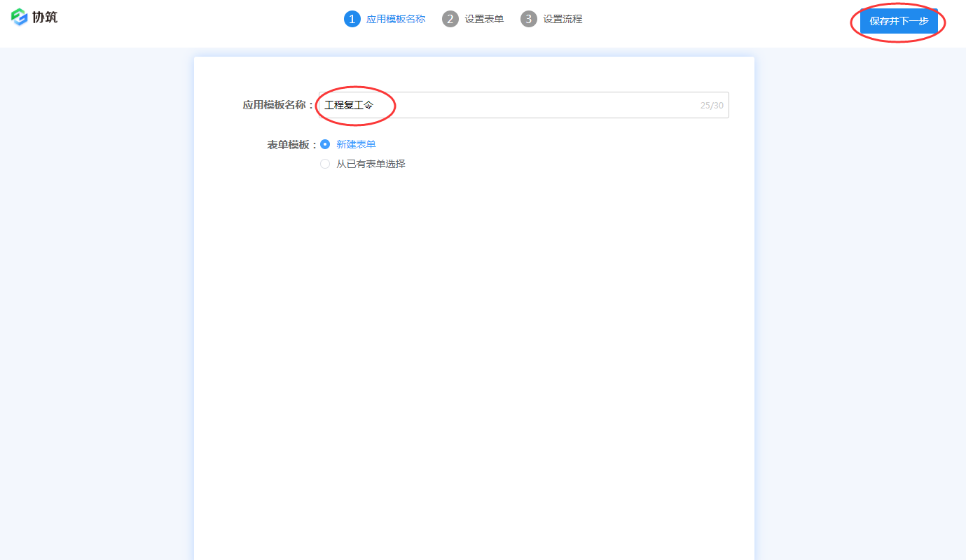Select the green hexagon app logo mark
Image resolution: width=966 pixels, height=560 pixels.
click(20, 17)
